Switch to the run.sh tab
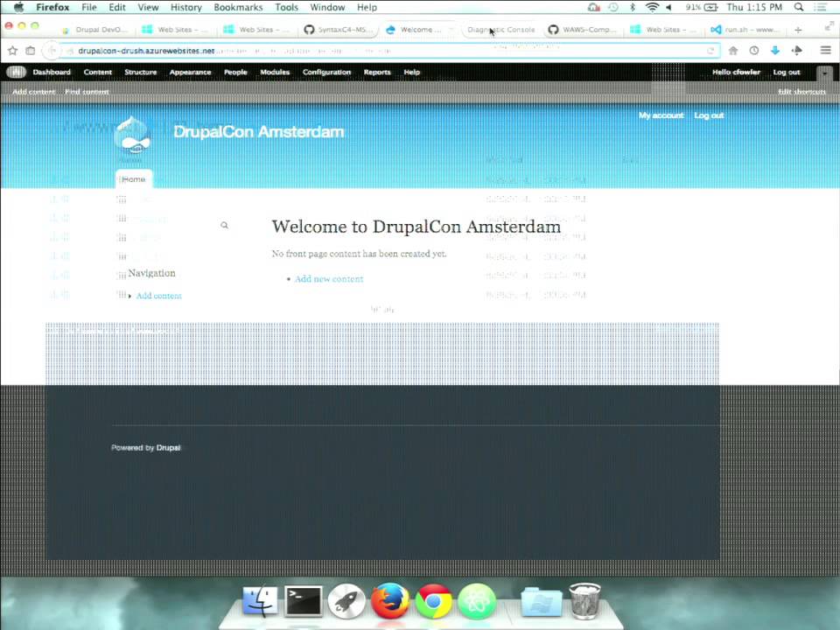Viewport: 840px width, 630px height. (745, 30)
